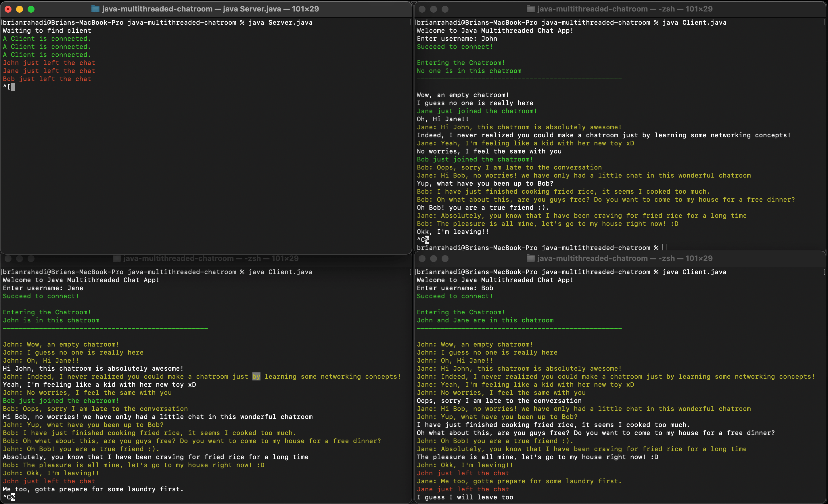
Task: Click gray zoom button on Bob's client window
Action: [445, 259]
